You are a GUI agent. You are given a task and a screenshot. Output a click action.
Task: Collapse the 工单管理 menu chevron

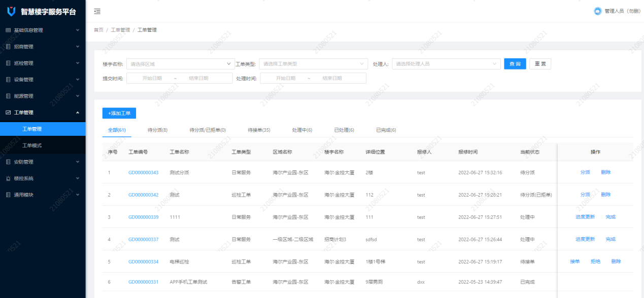tap(78, 113)
